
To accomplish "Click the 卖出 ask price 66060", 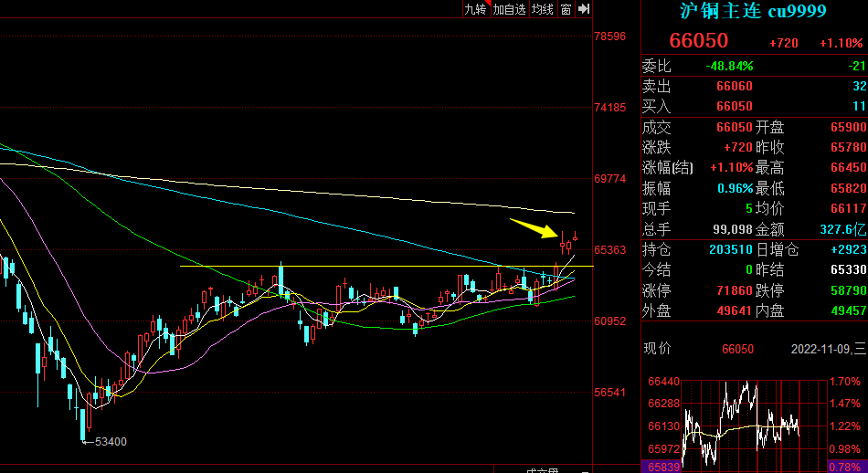I will point(734,87).
